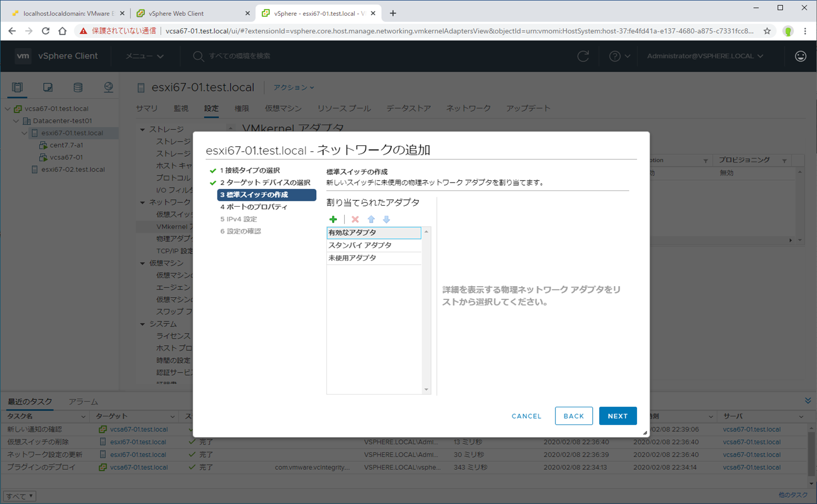Screen dimensions: 817x504
Task: Click the NEXT button
Action: click(x=617, y=416)
